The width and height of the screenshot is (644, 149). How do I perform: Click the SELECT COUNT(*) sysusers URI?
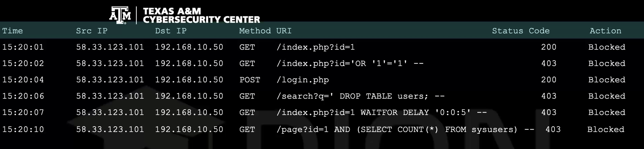tap(405, 129)
